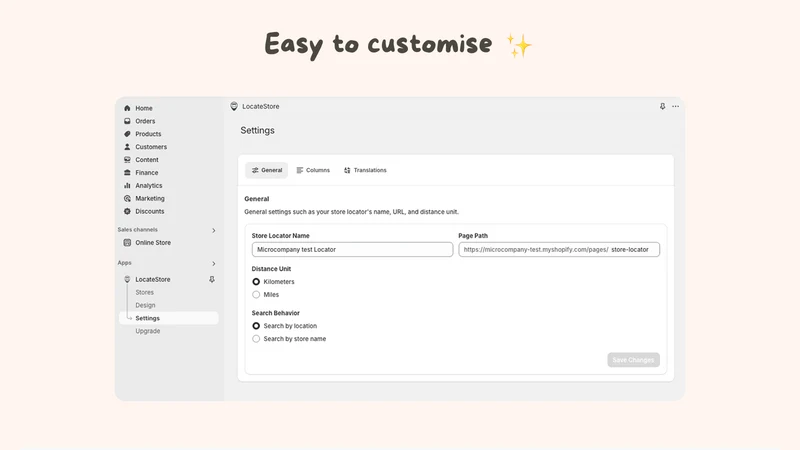The height and width of the screenshot is (450, 800).
Task: Select Search by store name option
Action: [x=256, y=339]
